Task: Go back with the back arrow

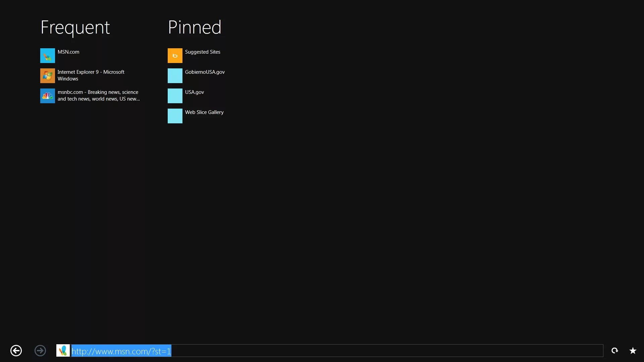Action: [x=16, y=351]
